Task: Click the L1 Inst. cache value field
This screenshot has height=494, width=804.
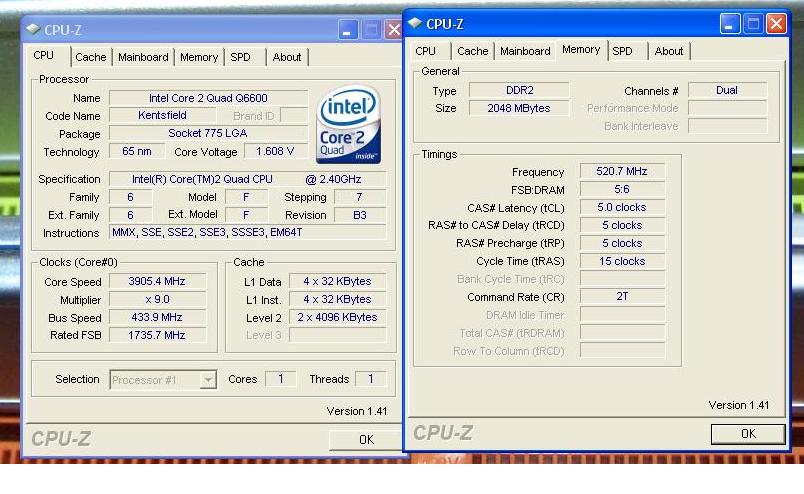Action: point(337,299)
